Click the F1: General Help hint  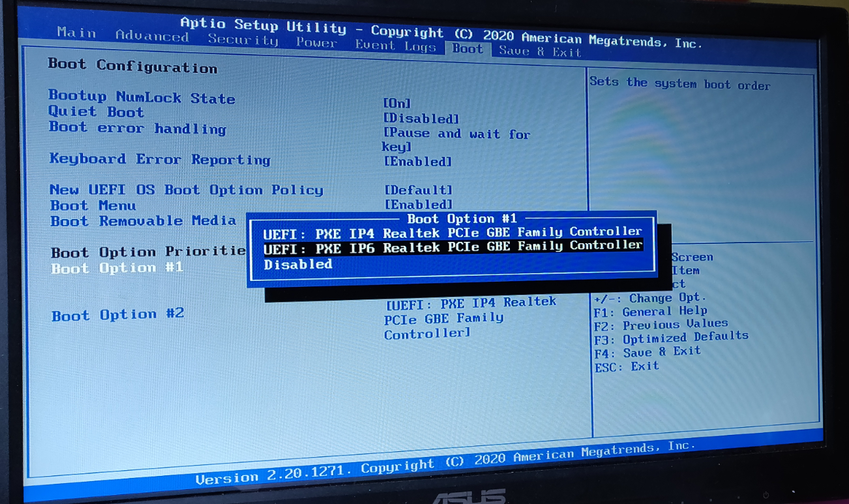click(650, 311)
